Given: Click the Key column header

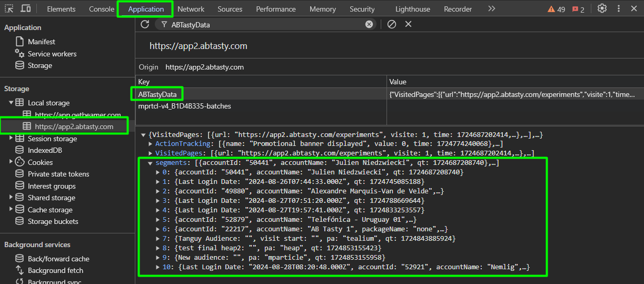Looking at the screenshot, I should tap(261, 82).
